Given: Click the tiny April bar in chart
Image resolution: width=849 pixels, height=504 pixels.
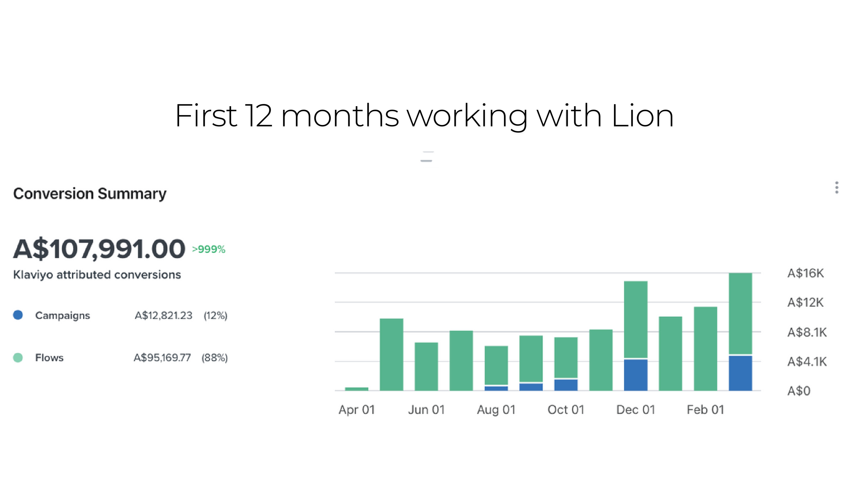Looking at the screenshot, I should [356, 389].
